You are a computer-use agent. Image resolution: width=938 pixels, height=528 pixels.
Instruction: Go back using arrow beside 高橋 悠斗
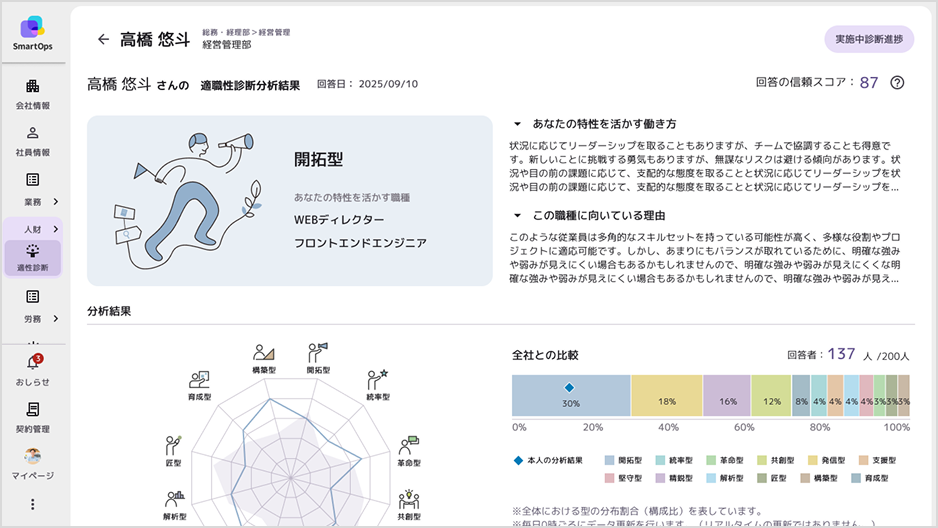coord(103,39)
